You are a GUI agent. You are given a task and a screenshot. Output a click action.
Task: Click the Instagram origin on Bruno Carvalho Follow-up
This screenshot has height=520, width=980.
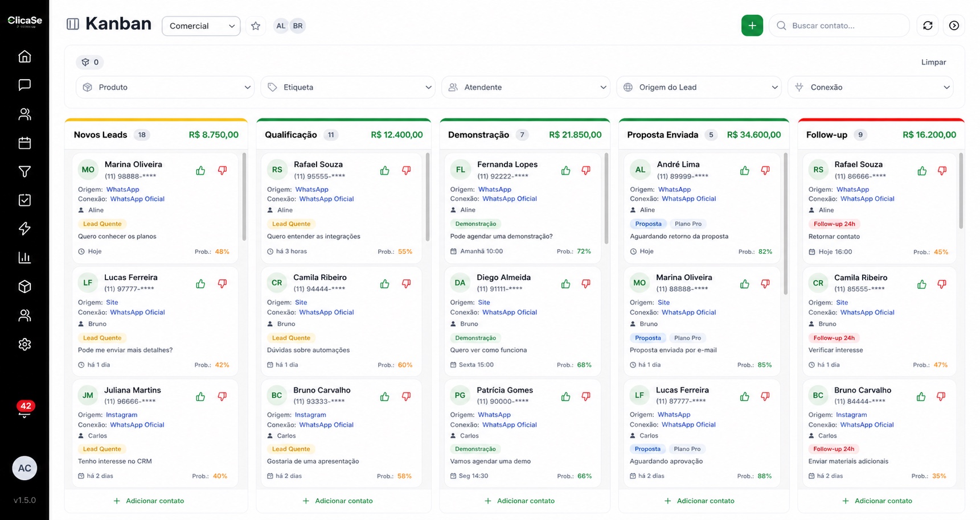[x=851, y=415]
